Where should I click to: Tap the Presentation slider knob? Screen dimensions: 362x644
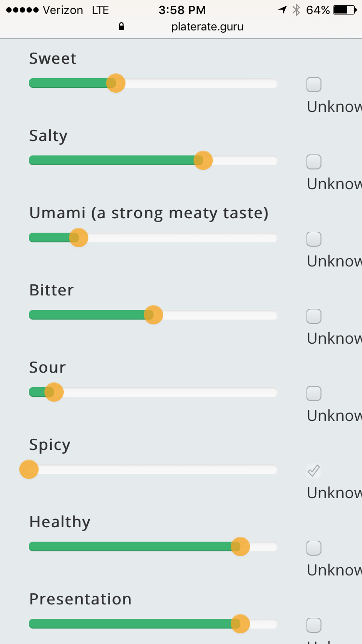pyautogui.click(x=240, y=624)
